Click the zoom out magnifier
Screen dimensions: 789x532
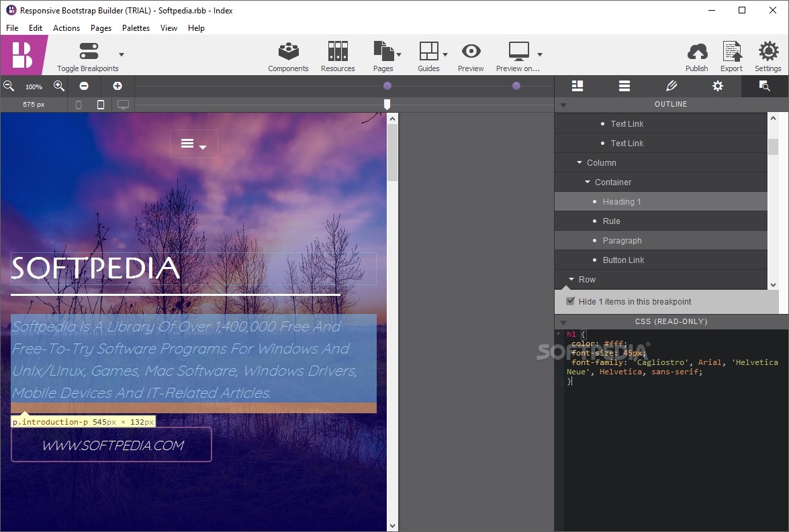[9, 86]
